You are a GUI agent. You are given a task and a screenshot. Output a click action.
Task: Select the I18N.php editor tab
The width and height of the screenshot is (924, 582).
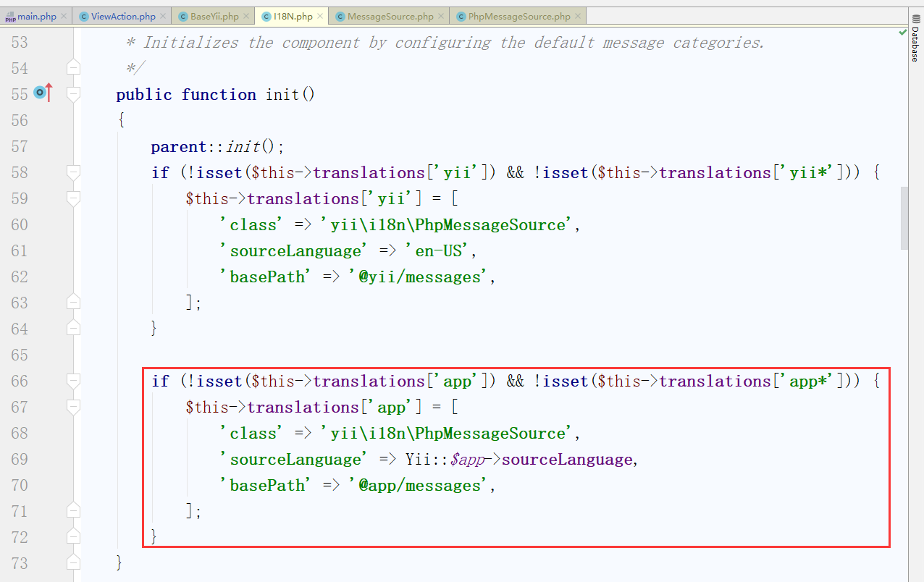pyautogui.click(x=293, y=16)
